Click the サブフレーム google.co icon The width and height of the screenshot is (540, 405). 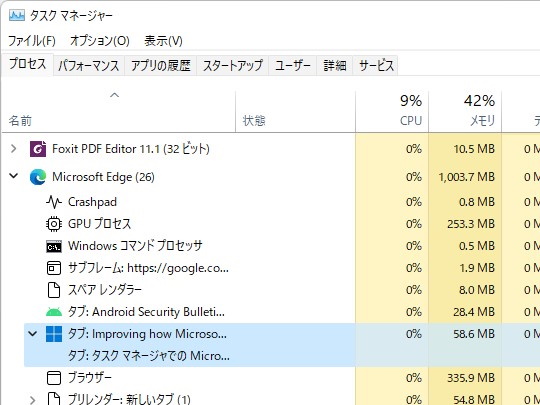point(54,268)
